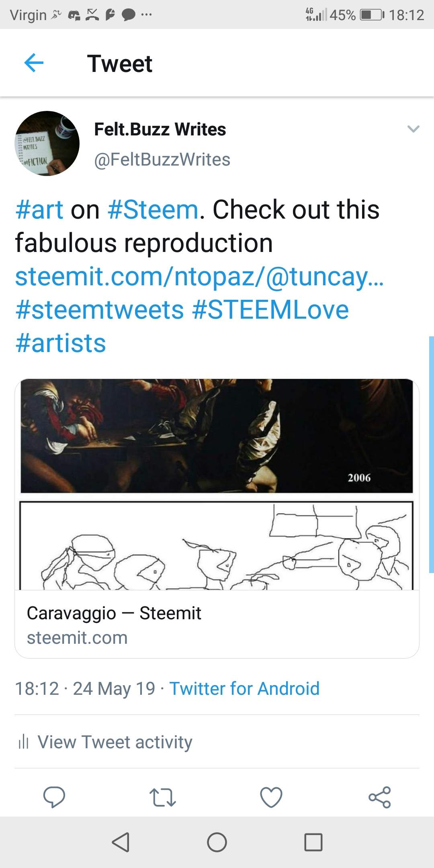Open recent apps with the square button
434x868 pixels.
pyautogui.click(x=313, y=842)
